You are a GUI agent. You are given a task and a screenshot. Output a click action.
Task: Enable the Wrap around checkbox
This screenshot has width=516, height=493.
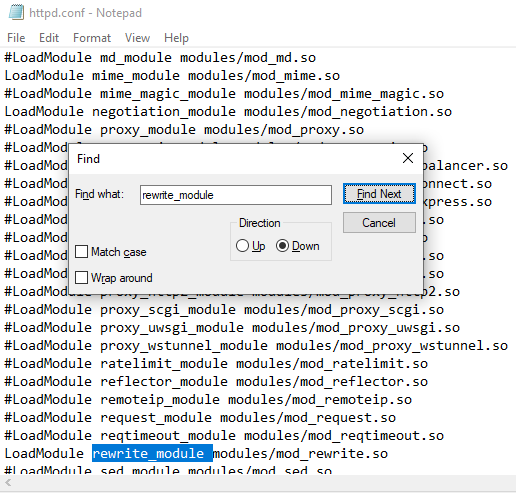tap(81, 278)
